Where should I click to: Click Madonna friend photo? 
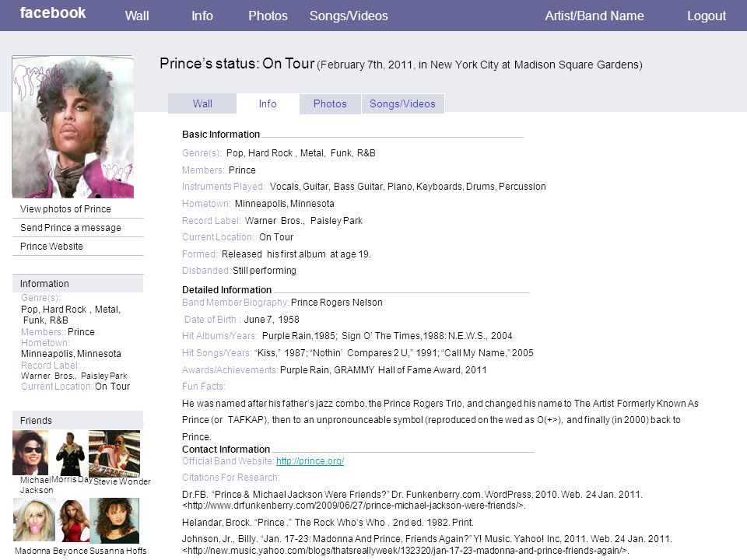[x=33, y=520]
